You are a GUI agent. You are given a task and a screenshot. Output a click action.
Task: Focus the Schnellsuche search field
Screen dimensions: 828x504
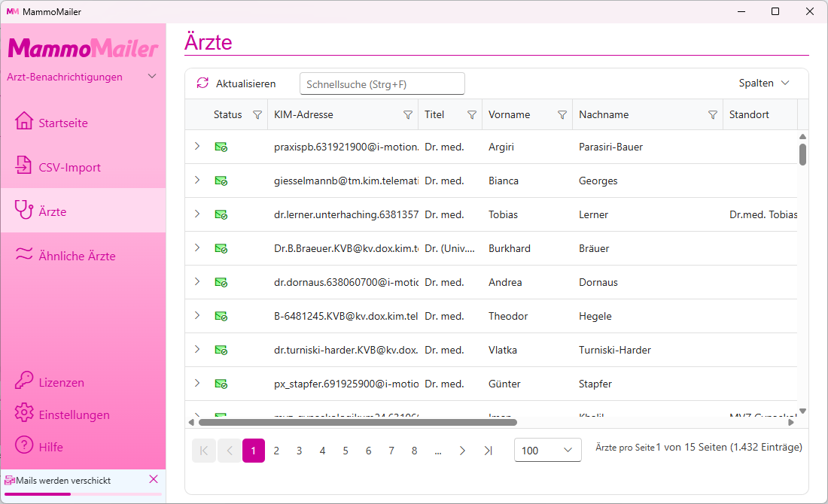(x=382, y=84)
